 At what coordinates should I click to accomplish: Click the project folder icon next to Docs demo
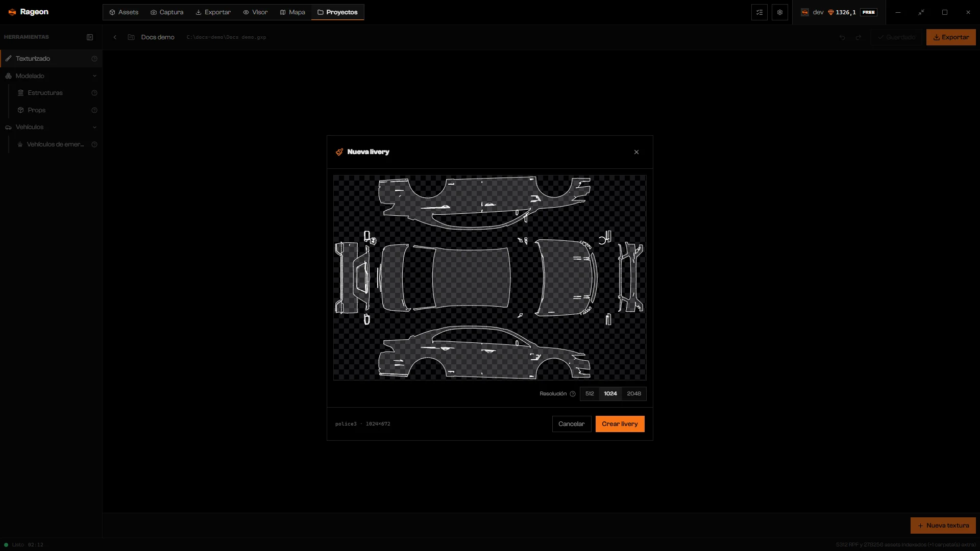click(x=131, y=37)
